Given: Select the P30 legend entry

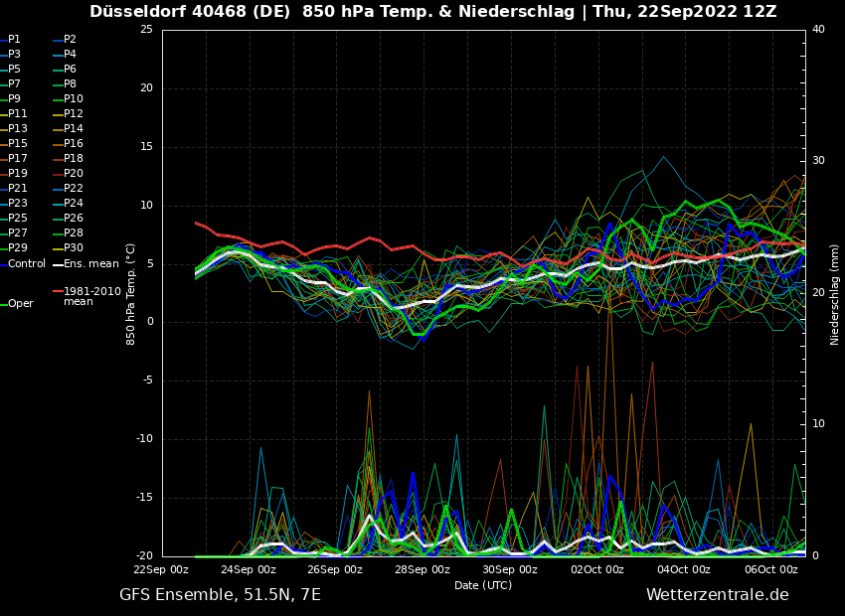Looking at the screenshot, I should click(x=73, y=248).
